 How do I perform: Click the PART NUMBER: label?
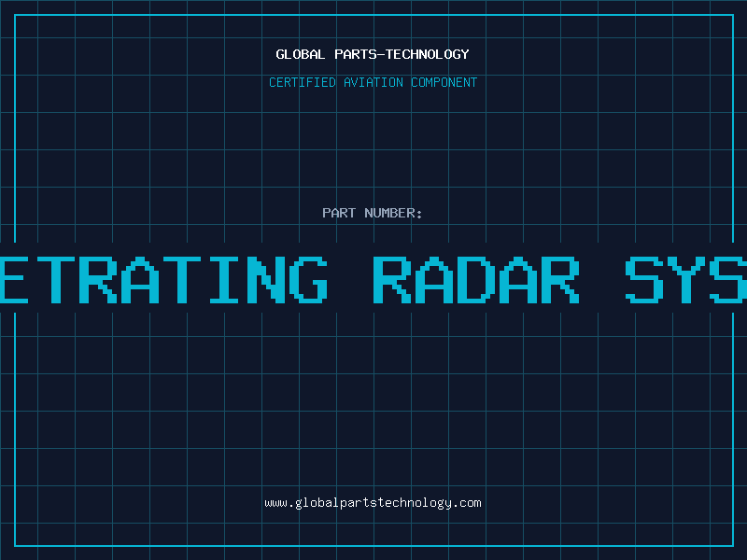coord(373,213)
